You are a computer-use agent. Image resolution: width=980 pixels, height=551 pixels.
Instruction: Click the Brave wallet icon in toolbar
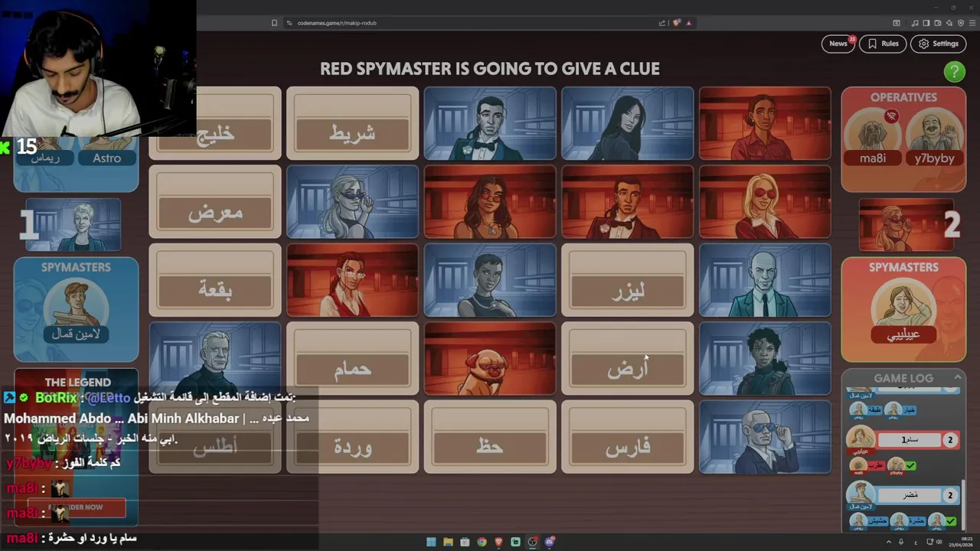click(938, 23)
